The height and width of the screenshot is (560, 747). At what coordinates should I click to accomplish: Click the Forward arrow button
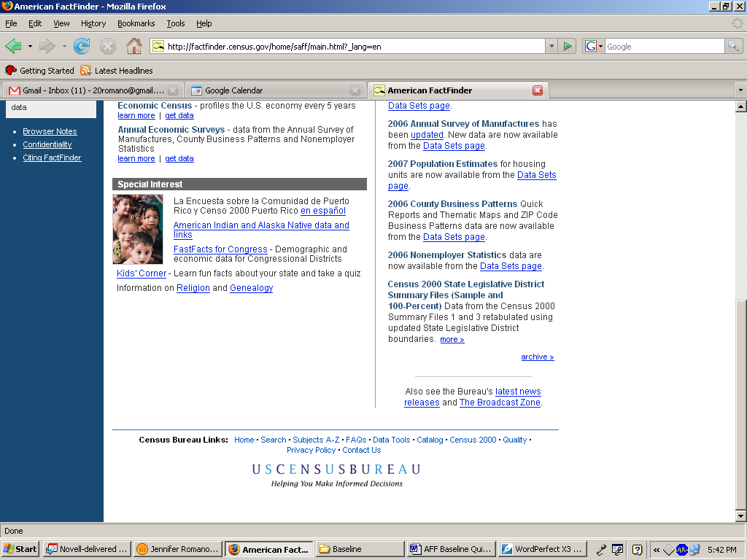[47, 46]
